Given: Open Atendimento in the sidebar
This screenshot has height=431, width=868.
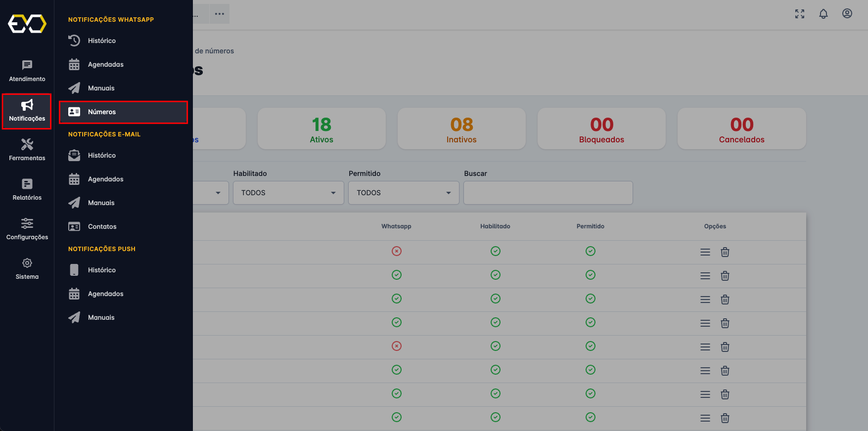Looking at the screenshot, I should coord(27,71).
